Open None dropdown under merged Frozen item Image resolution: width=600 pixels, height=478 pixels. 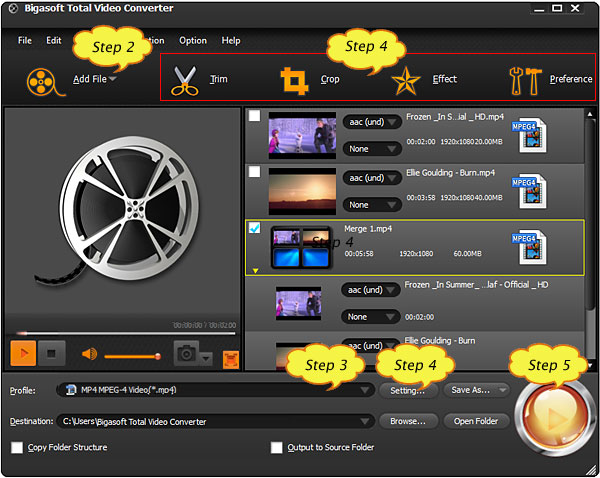(x=370, y=317)
